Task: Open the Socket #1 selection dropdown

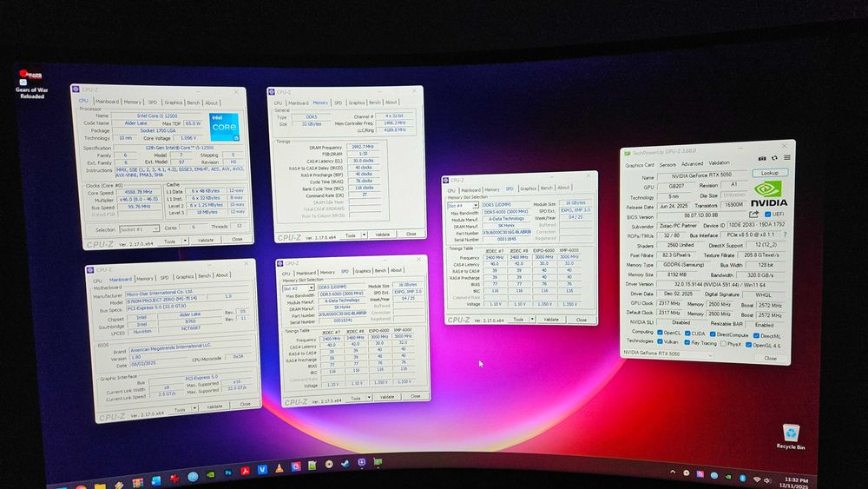Action: pyautogui.click(x=140, y=228)
